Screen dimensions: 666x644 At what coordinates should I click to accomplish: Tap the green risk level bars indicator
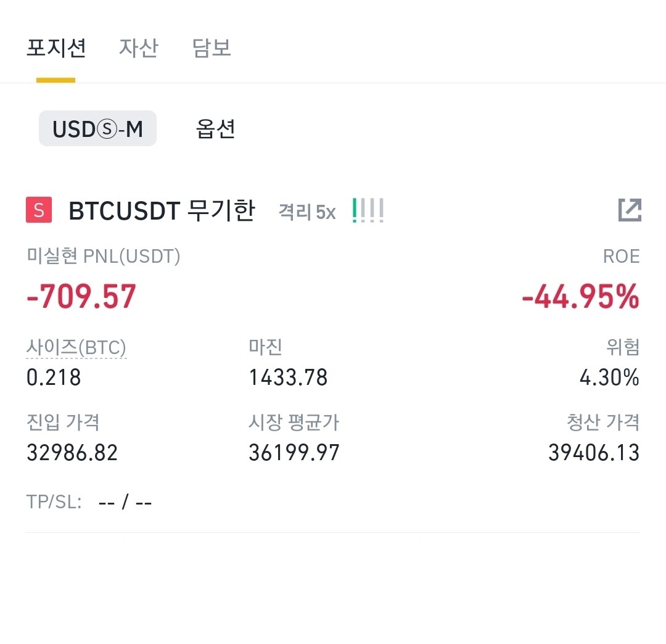click(368, 210)
